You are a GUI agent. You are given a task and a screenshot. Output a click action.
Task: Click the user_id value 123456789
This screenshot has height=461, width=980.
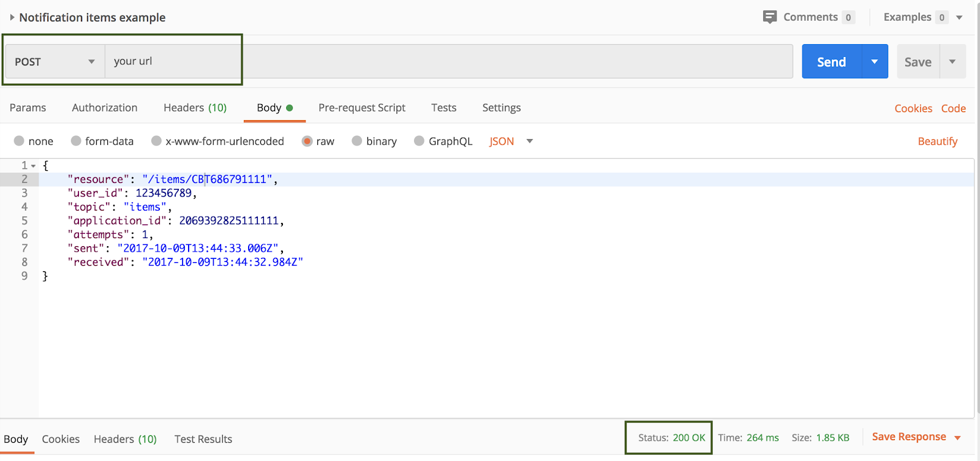tap(163, 193)
